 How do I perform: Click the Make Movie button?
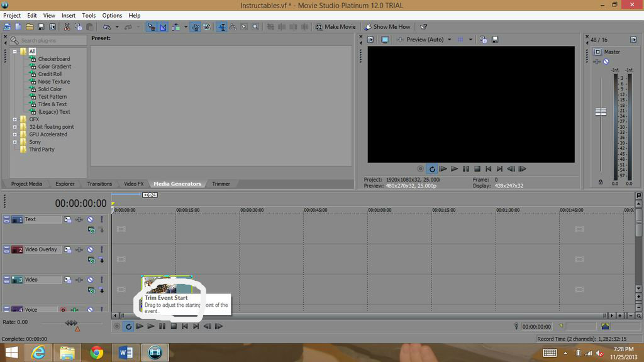(336, 27)
